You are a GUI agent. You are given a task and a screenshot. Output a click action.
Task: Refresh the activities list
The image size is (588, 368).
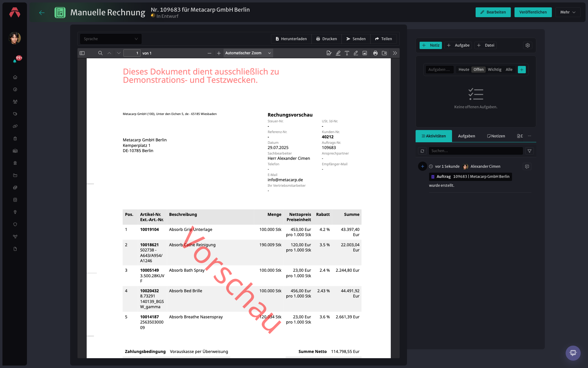tap(422, 151)
